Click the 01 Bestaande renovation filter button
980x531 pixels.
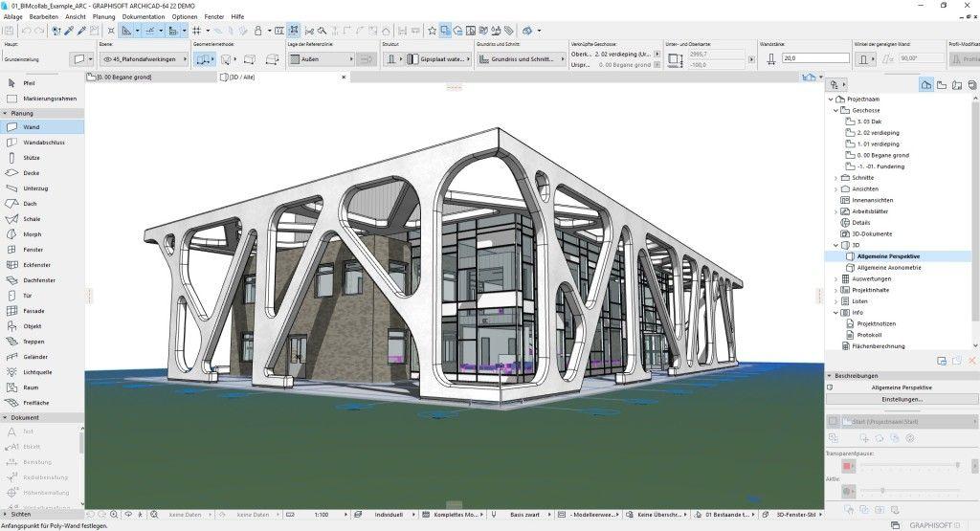(726, 515)
